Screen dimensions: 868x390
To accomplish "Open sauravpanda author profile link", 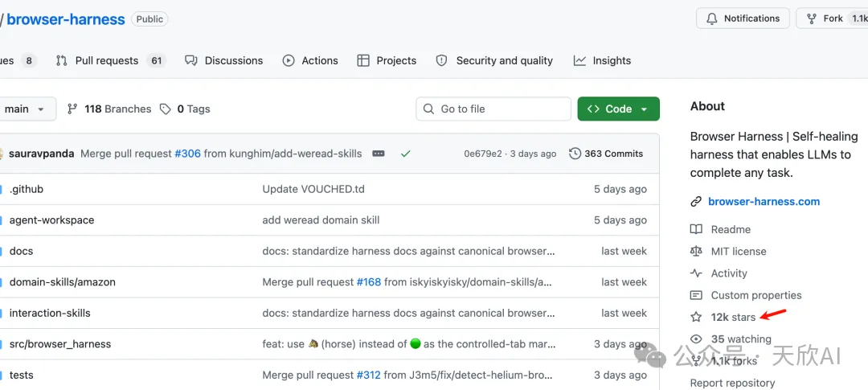I will pos(42,154).
